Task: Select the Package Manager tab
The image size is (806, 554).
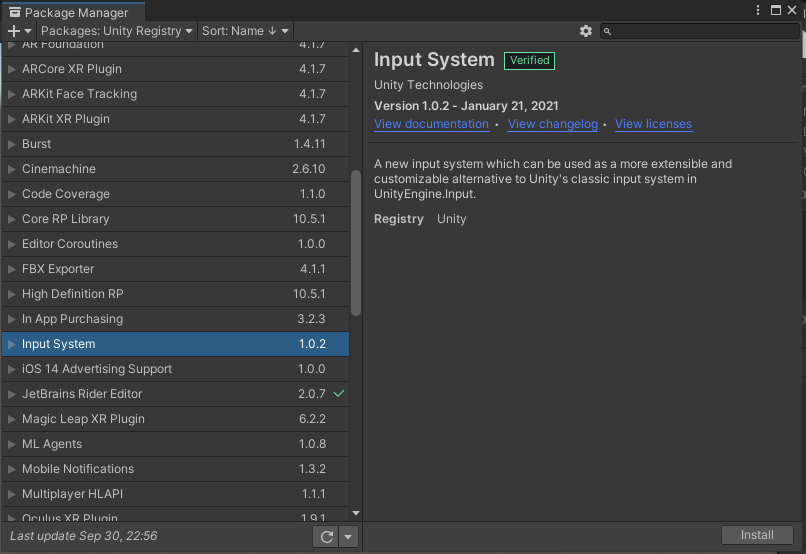Action: point(72,12)
